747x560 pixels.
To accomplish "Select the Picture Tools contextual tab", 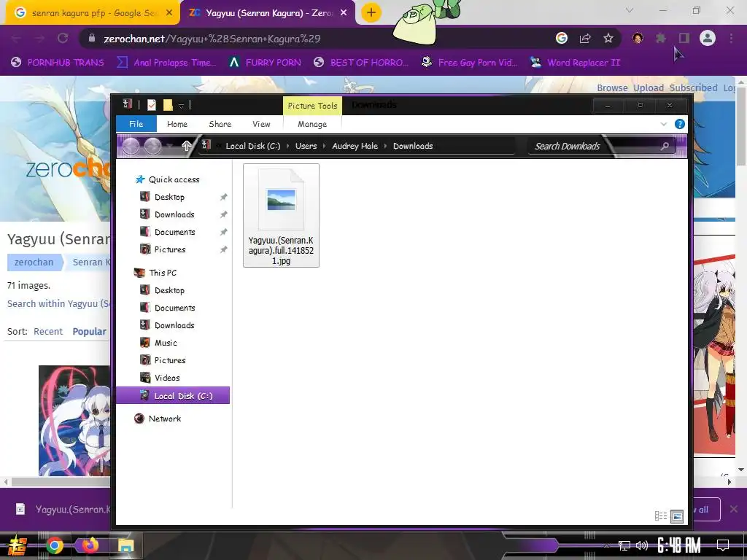I will click(312, 106).
